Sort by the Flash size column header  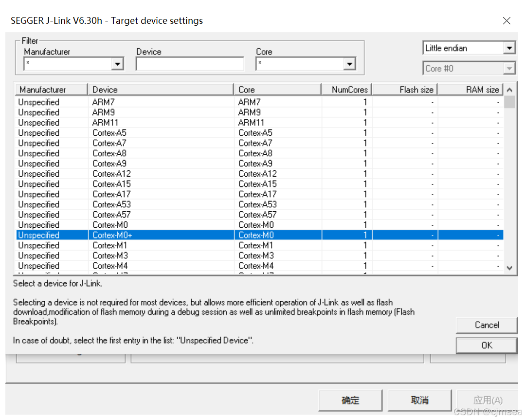tap(405, 90)
